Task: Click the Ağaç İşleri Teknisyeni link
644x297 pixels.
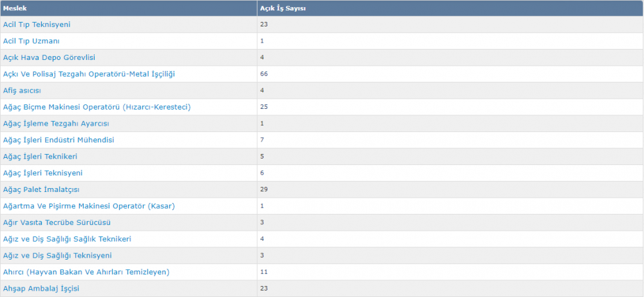Action: coord(43,173)
